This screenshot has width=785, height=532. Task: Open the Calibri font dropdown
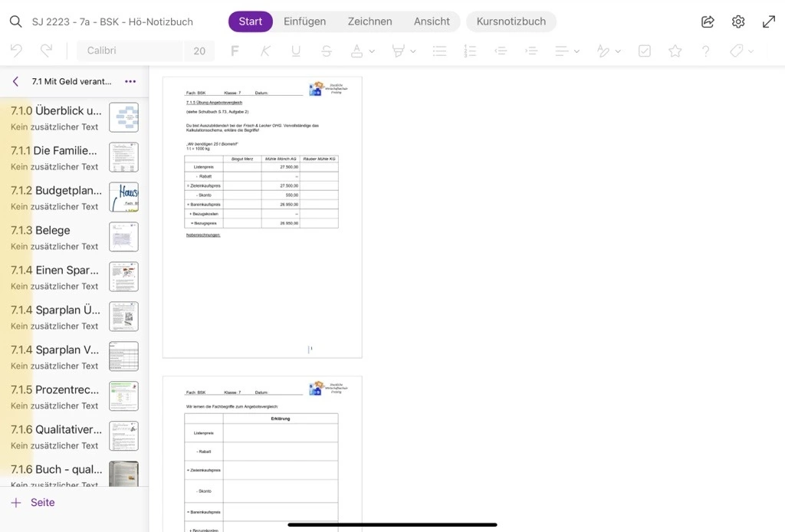click(129, 51)
